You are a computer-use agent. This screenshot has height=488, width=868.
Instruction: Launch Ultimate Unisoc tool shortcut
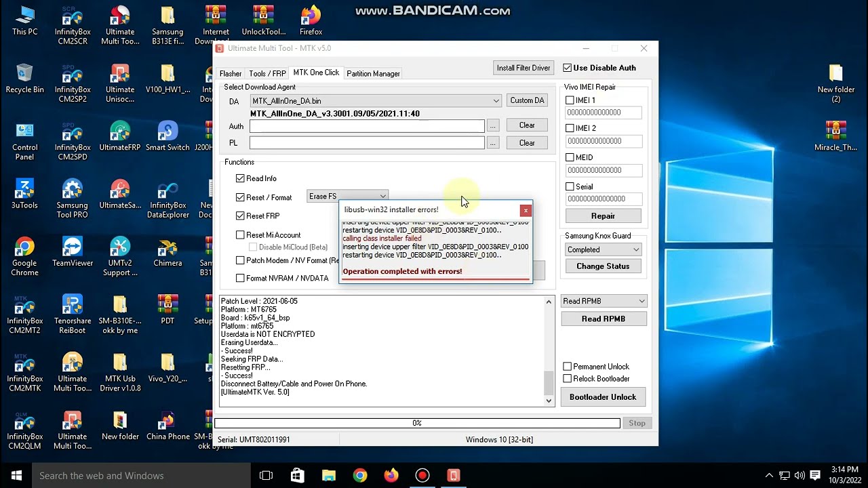[120, 83]
